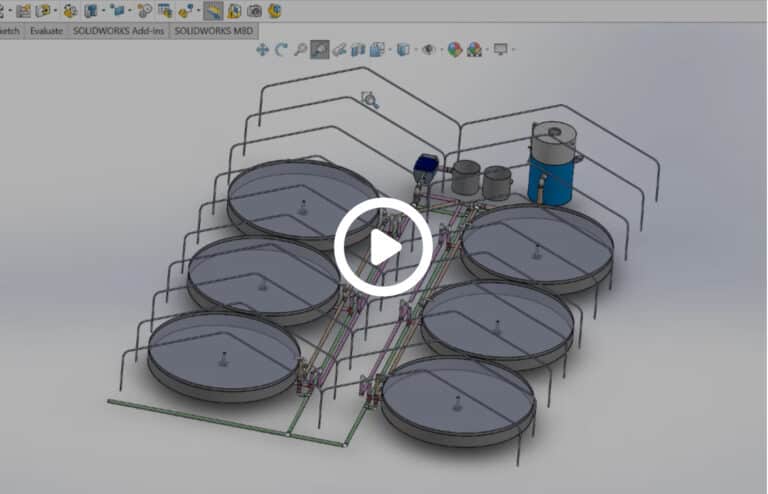Viewport: 768px width, 494px height.
Task: Click the blue tank in model
Action: coord(550,180)
